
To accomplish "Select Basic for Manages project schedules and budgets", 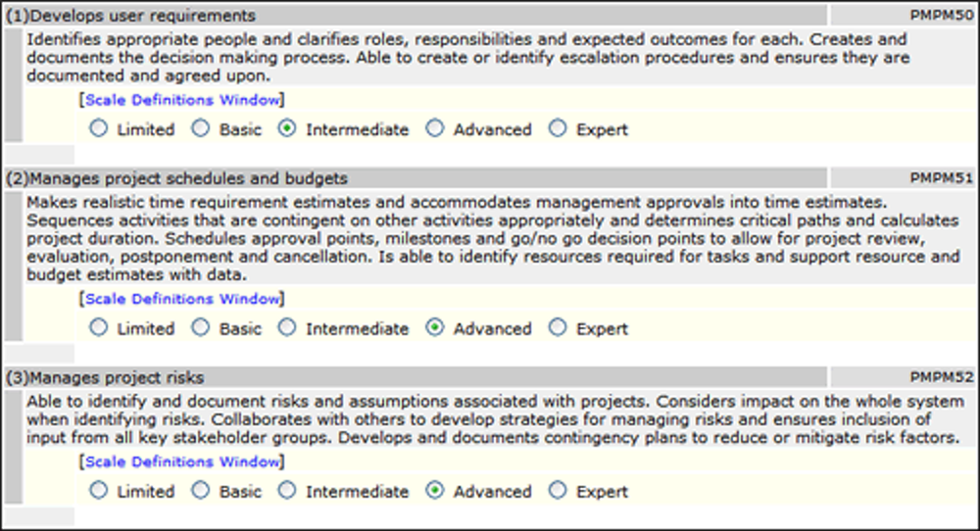I will click(x=201, y=327).
